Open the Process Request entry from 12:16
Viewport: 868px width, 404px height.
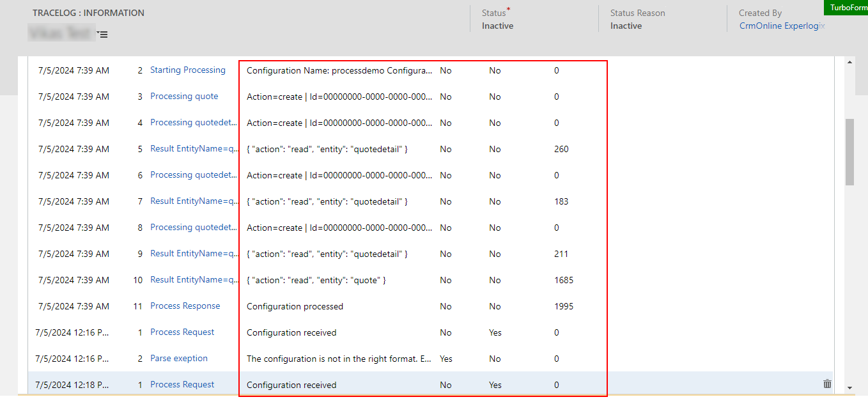pos(182,332)
